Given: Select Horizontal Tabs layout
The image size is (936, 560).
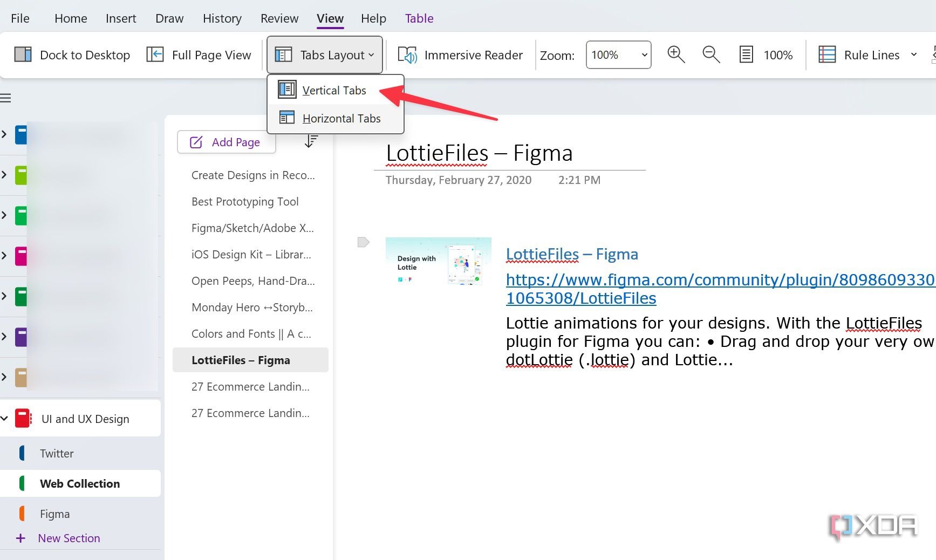Looking at the screenshot, I should (x=341, y=118).
